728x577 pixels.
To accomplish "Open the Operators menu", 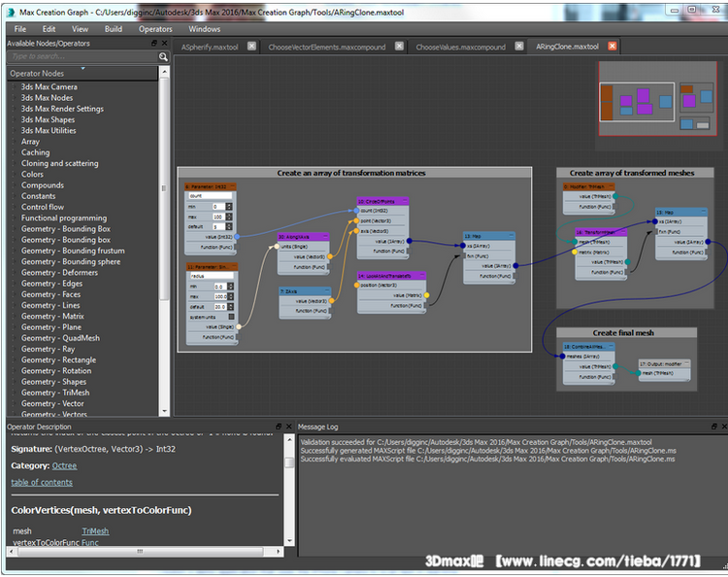I will tap(155, 29).
